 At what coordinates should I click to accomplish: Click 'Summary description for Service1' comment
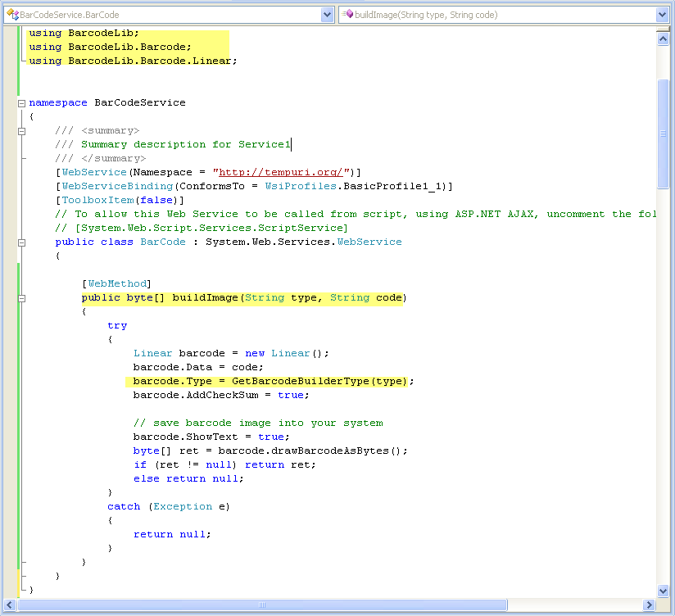[186, 144]
